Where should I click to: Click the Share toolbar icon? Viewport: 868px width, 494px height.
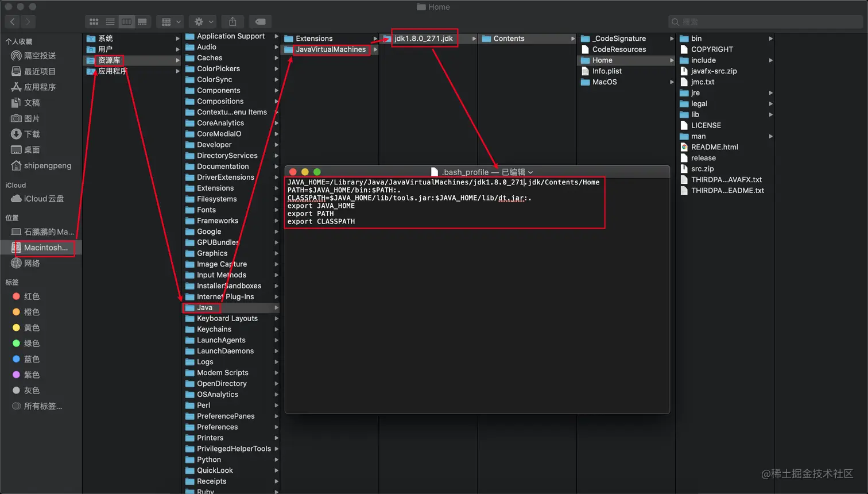click(232, 22)
